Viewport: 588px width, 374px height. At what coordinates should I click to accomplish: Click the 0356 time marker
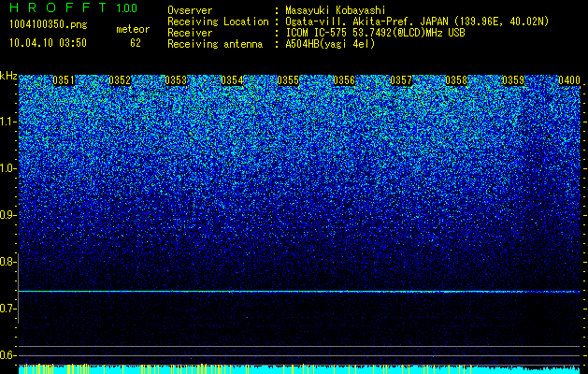pyautogui.click(x=344, y=80)
